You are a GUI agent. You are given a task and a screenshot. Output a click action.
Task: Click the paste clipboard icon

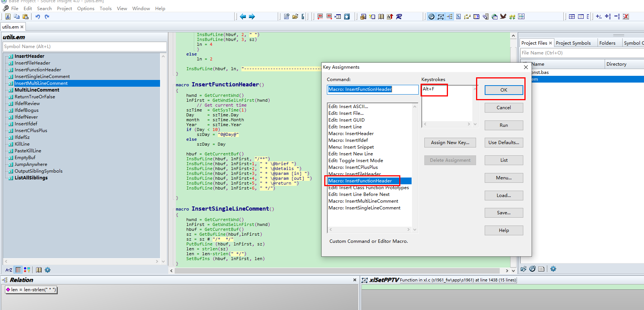pos(25,17)
